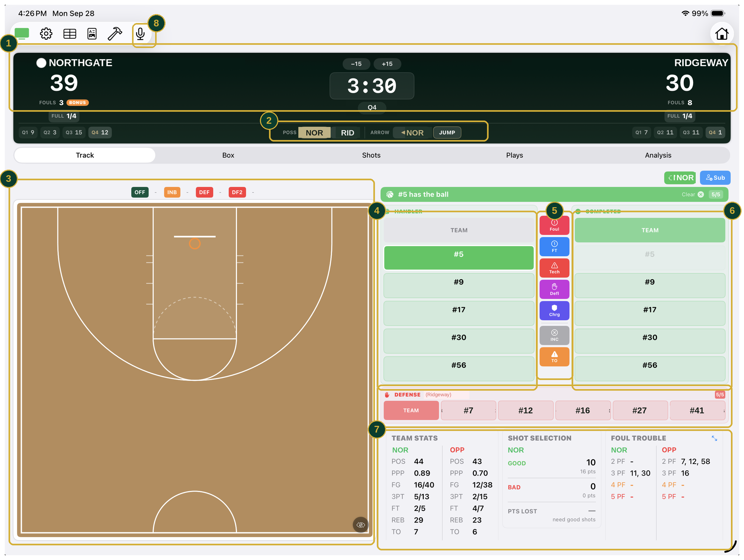Select the defense TEAM button

[411, 411]
